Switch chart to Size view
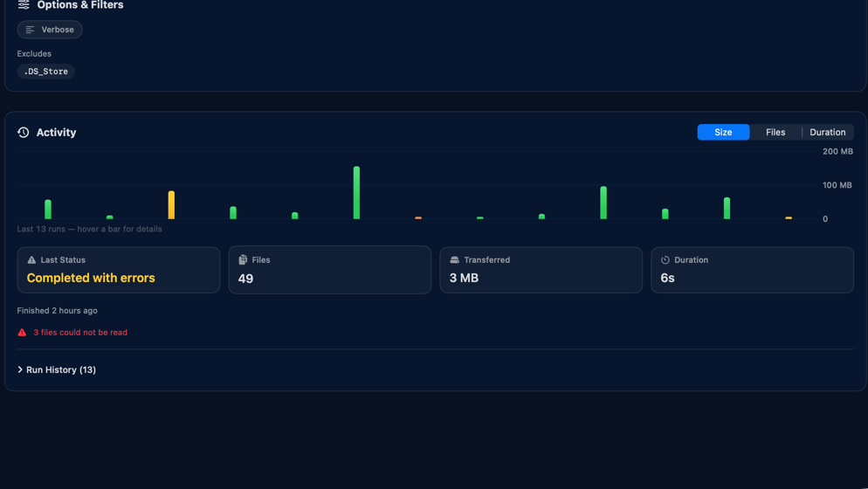This screenshot has width=868, height=489. pos(723,133)
